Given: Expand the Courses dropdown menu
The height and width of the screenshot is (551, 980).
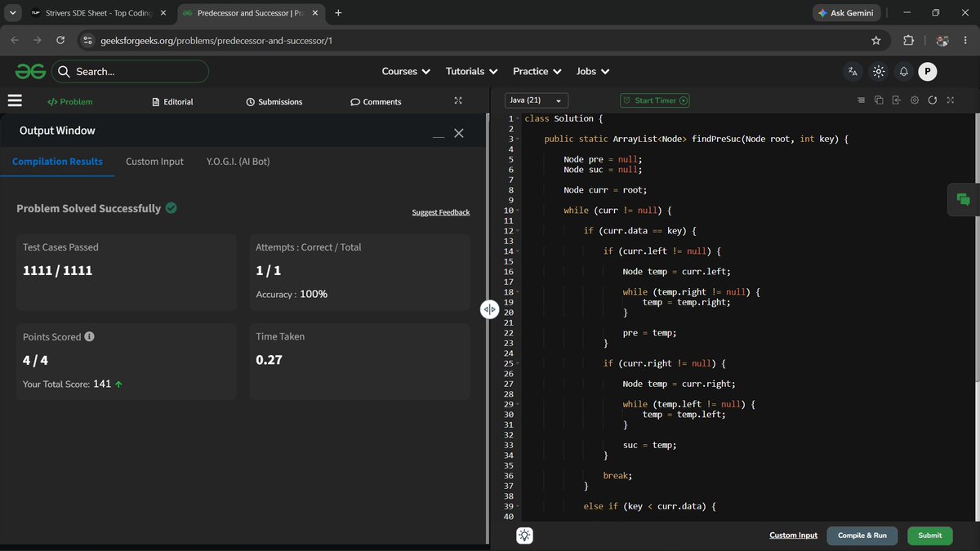Looking at the screenshot, I should coord(406,72).
